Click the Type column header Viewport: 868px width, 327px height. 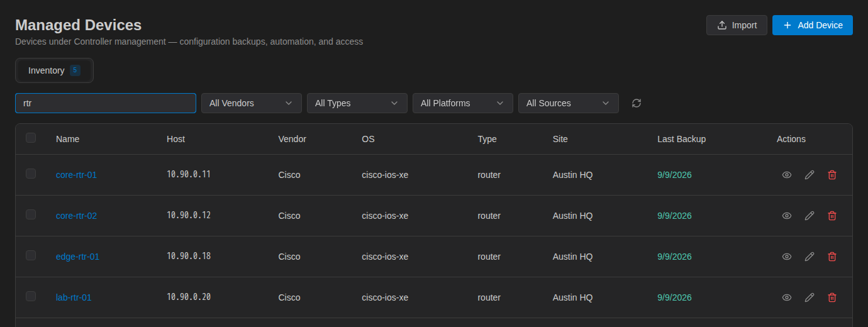(x=487, y=139)
